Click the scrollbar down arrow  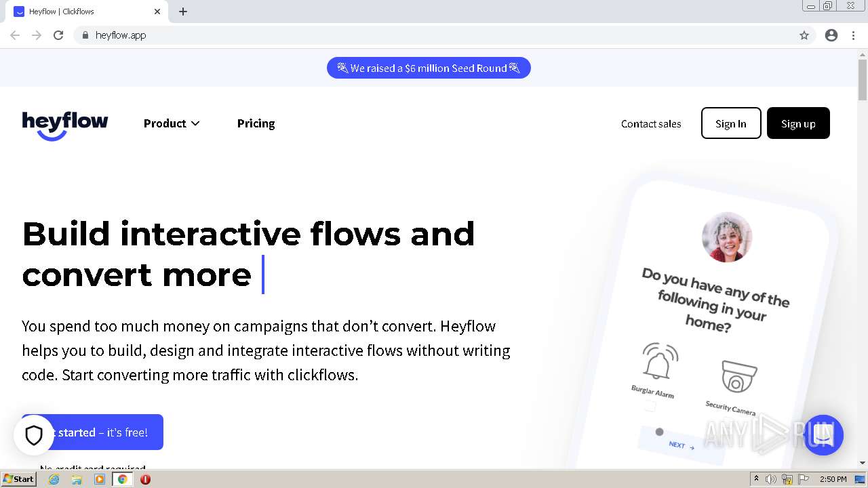point(863,463)
